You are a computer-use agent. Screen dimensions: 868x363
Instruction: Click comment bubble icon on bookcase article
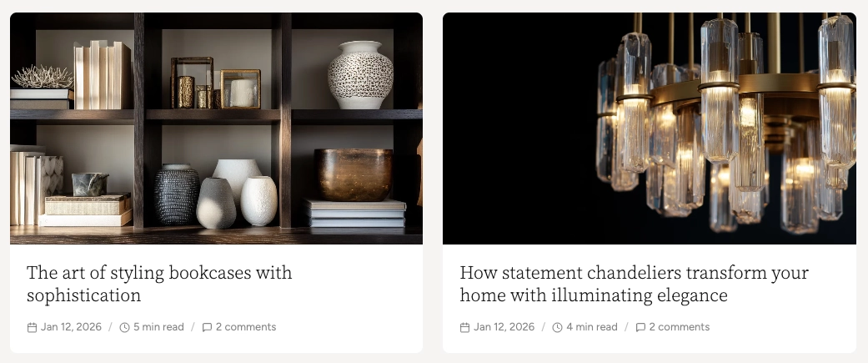point(207,327)
